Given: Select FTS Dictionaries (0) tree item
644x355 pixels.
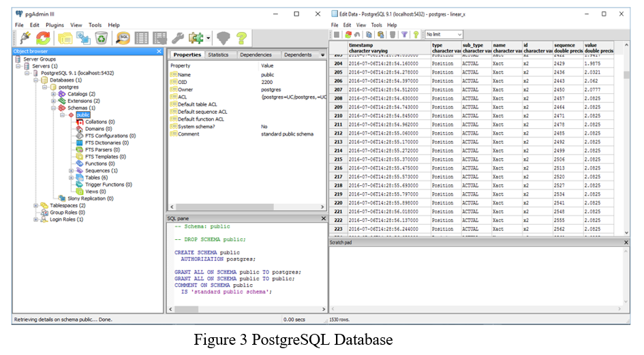Looking at the screenshot, I should coord(107,143).
